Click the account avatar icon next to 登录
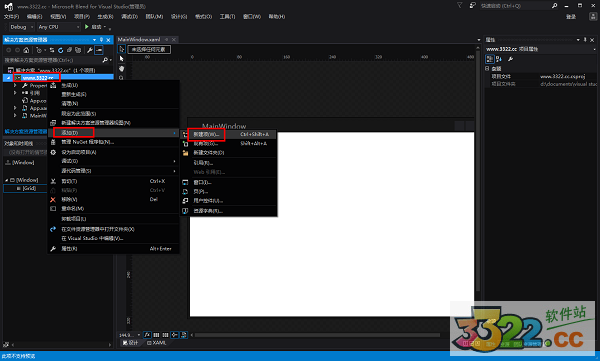 (x=593, y=16)
